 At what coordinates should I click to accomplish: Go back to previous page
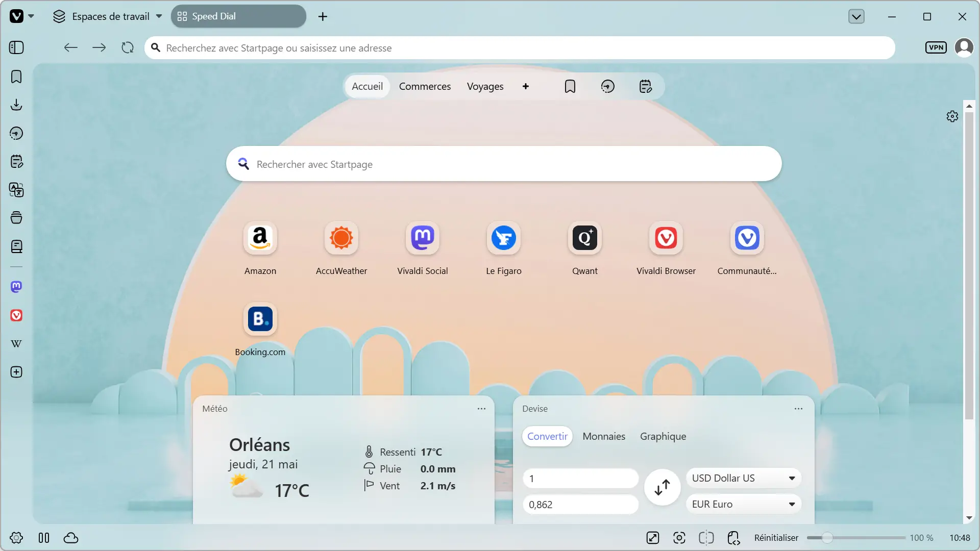(x=70, y=47)
